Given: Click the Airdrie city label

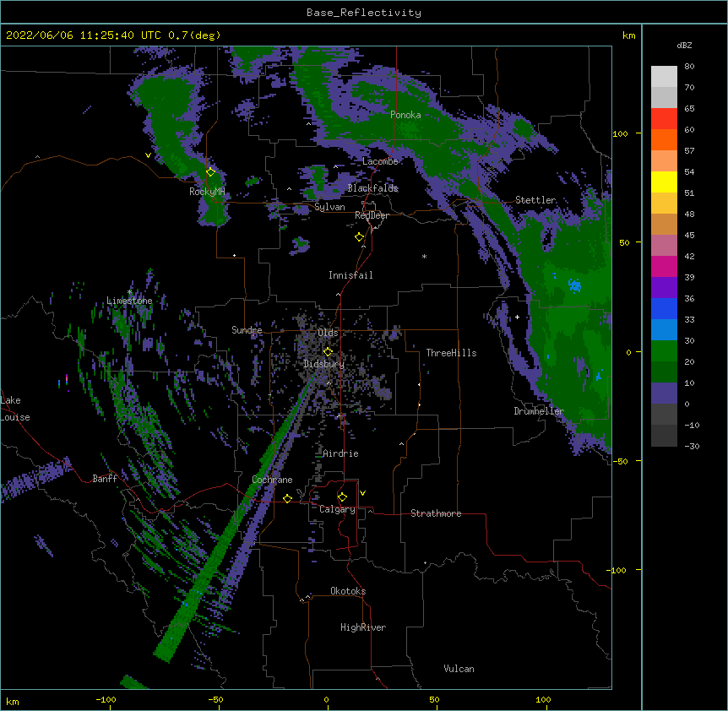Looking at the screenshot, I should [341, 453].
